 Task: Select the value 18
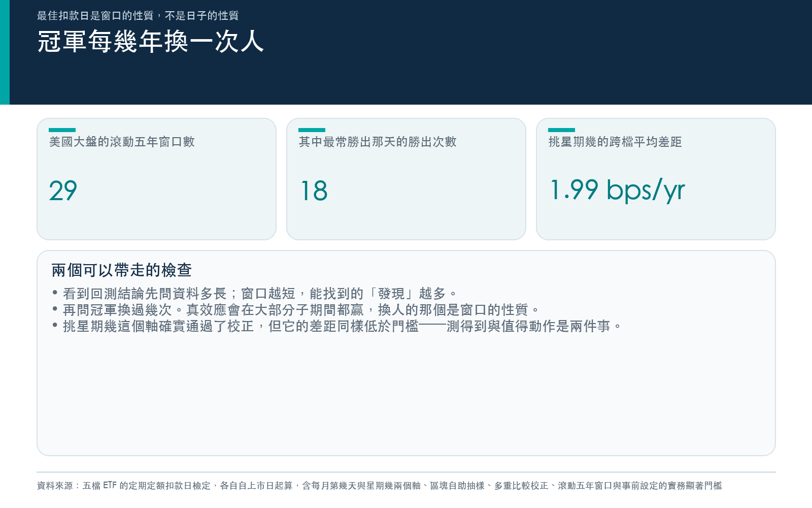pyautogui.click(x=314, y=191)
